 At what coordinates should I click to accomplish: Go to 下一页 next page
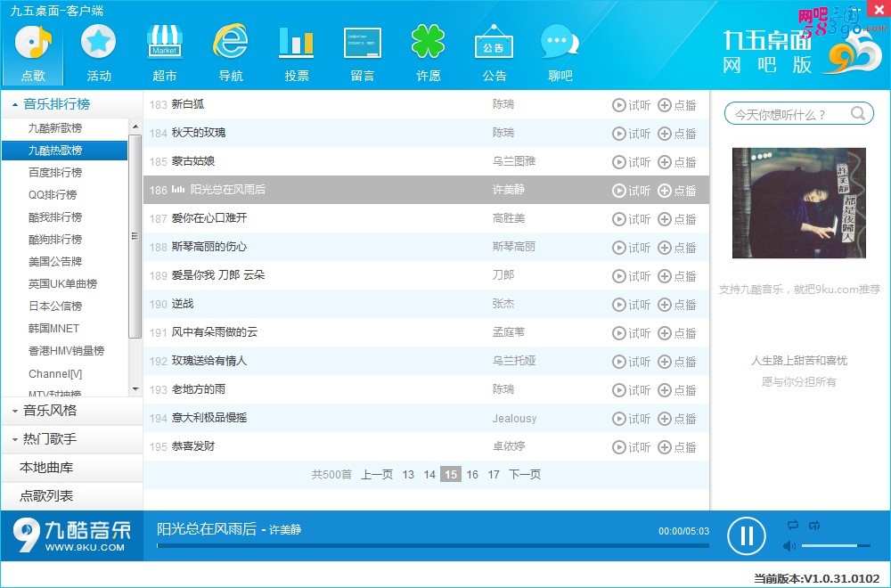click(x=525, y=474)
